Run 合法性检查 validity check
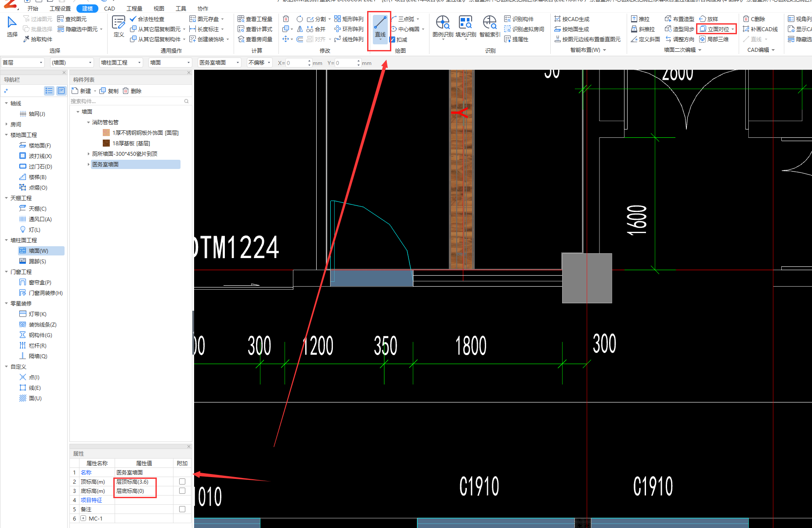Screen dimensions: 812x528 (x=147, y=19)
